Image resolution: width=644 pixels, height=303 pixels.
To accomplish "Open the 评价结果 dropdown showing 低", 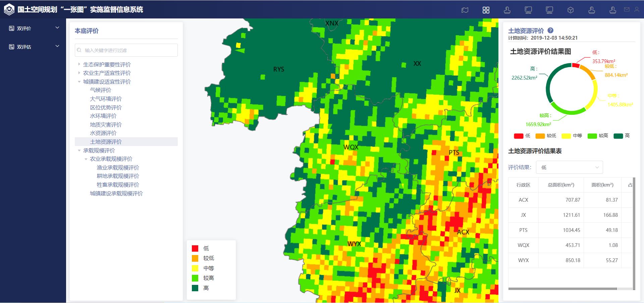I will (x=569, y=167).
